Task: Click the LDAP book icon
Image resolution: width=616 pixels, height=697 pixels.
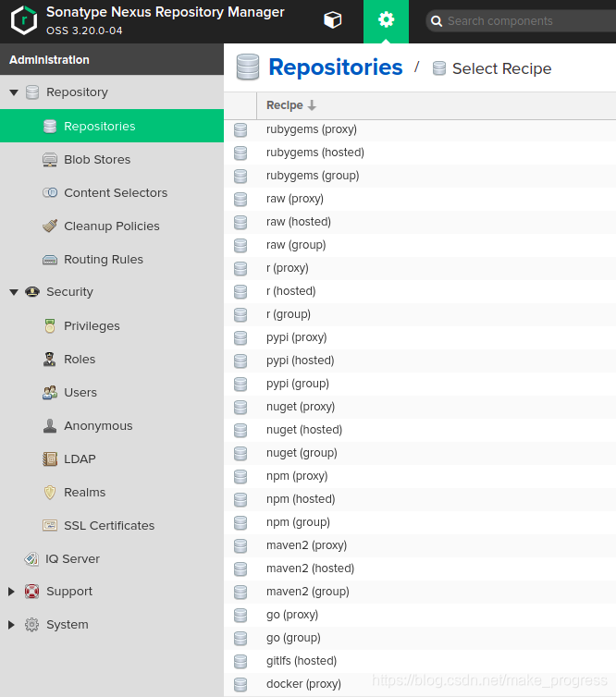Action: [x=50, y=459]
